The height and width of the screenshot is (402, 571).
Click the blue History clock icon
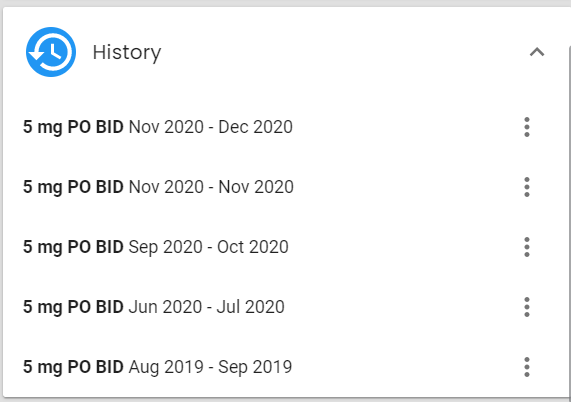click(x=51, y=52)
